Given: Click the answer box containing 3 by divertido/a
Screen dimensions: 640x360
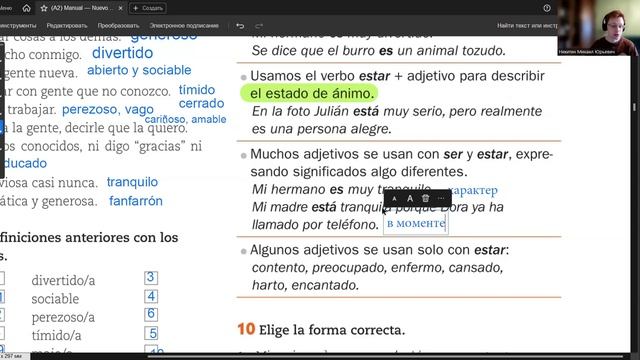Looking at the screenshot, I should point(151,278).
